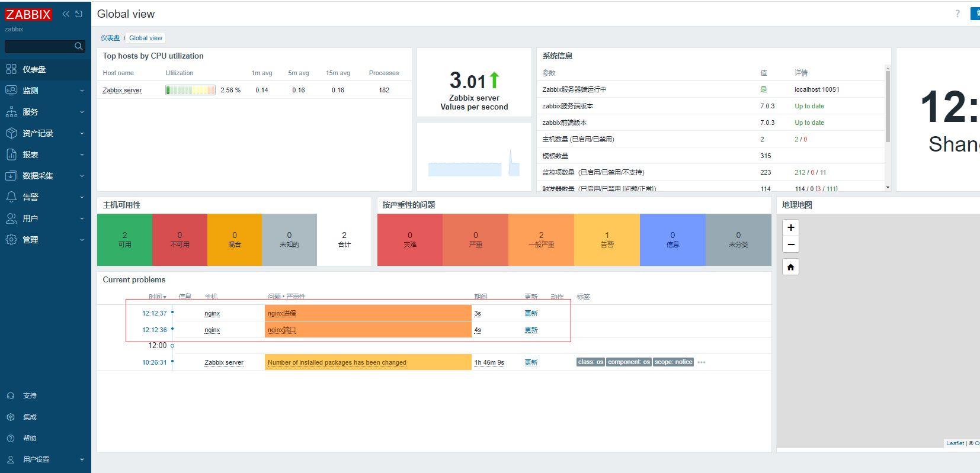Image resolution: width=980 pixels, height=473 pixels.
Task: Expand the 报表 menu chevron
Action: point(82,155)
